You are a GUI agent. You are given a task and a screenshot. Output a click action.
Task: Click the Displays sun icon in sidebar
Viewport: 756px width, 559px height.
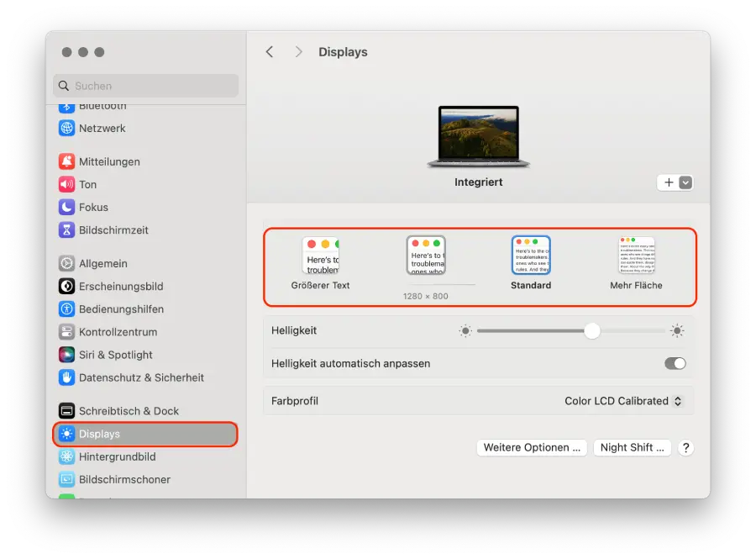[x=66, y=434]
